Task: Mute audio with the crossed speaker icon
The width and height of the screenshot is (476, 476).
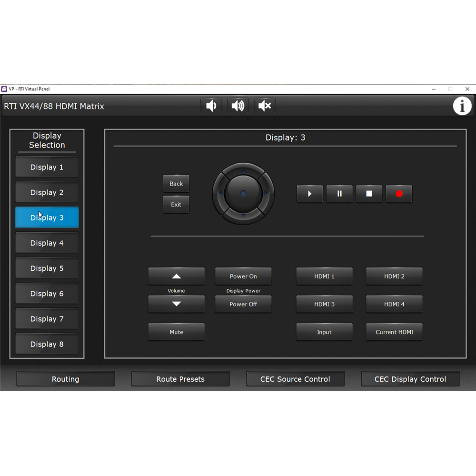Action: (265, 106)
